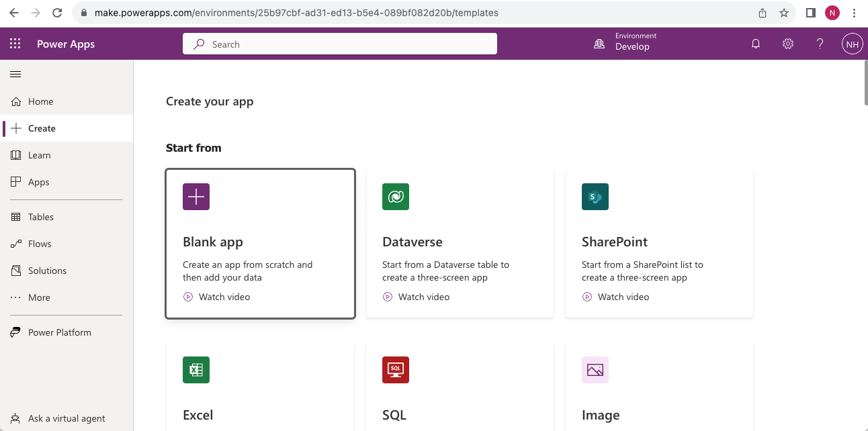Open Flows in the left navigation
This screenshot has height=431, width=868.
coord(40,244)
